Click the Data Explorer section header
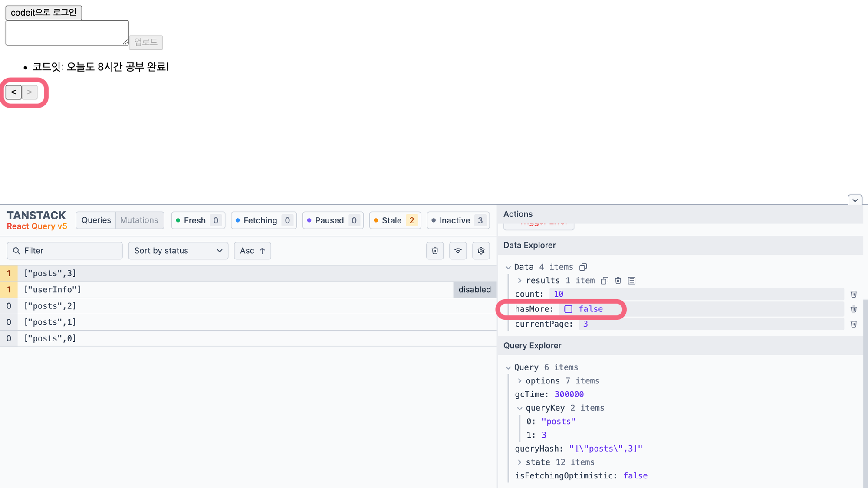The image size is (868, 488). 680,246
